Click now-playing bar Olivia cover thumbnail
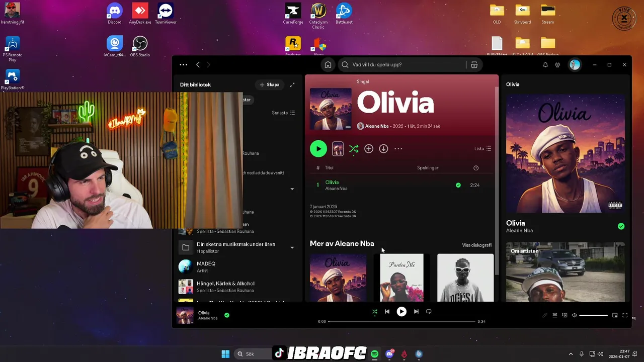The image size is (644, 362). [185, 315]
